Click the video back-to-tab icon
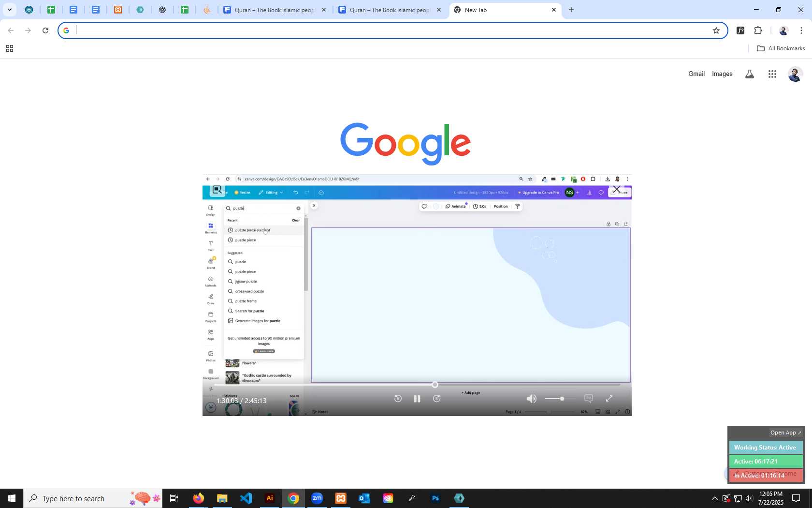 pos(217,190)
